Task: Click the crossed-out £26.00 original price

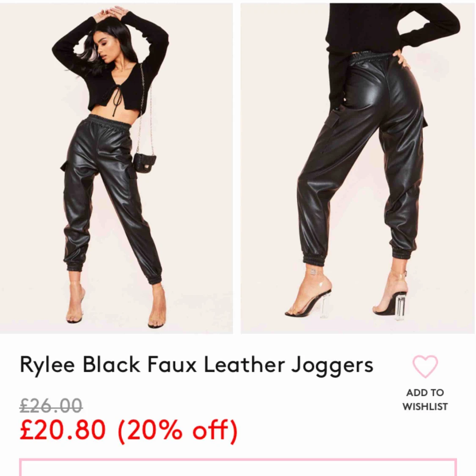Action: tap(51, 406)
